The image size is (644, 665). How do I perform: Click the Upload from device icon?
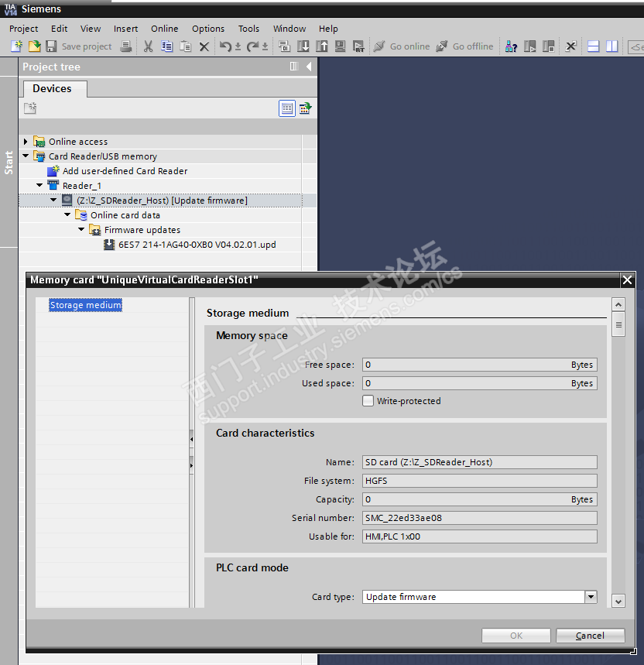coord(322,46)
